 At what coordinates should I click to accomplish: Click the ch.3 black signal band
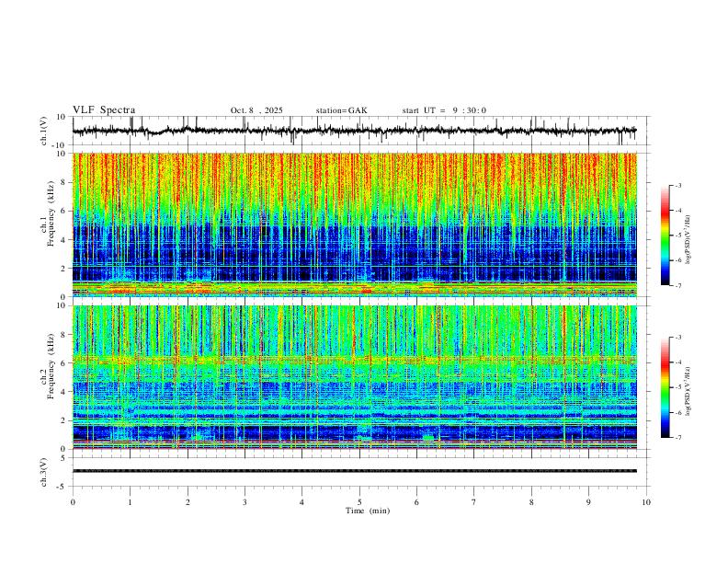click(x=355, y=471)
